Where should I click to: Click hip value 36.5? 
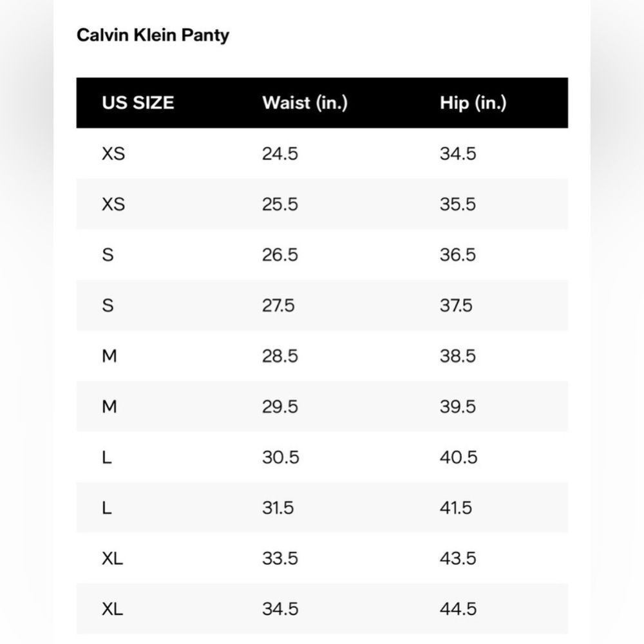click(x=458, y=254)
